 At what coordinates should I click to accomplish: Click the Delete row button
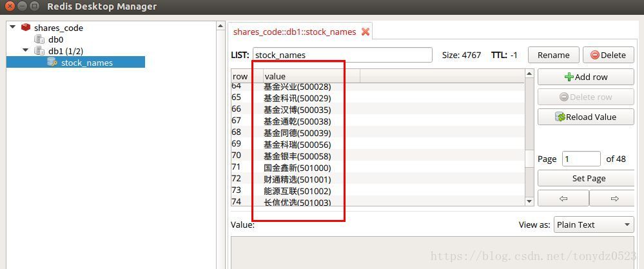coord(586,97)
